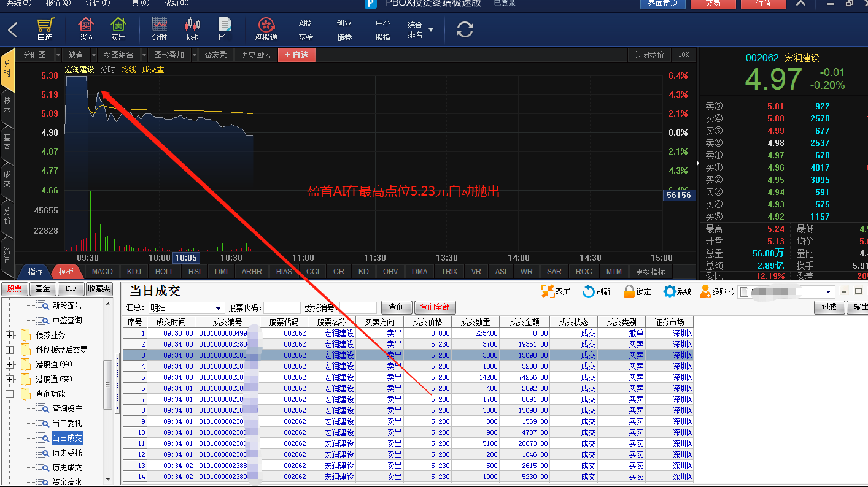Select 历史委托 in the query tree
The width and height of the screenshot is (868, 487).
click(67, 453)
